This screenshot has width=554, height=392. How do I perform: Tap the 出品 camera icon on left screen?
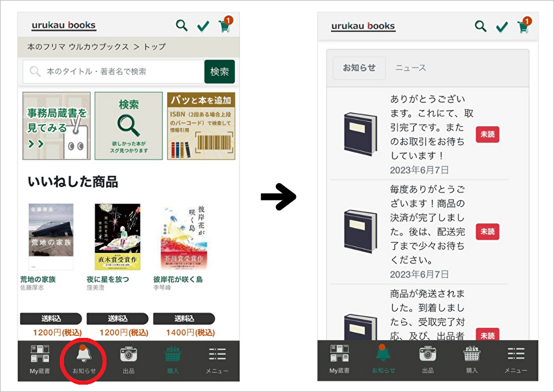(128, 358)
